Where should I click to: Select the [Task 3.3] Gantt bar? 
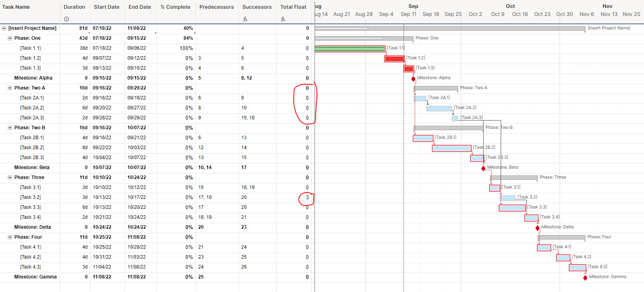[x=512, y=208]
